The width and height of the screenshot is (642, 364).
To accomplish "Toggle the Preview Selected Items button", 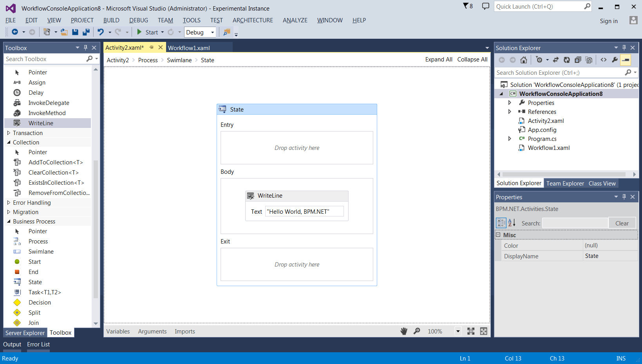I will [626, 60].
